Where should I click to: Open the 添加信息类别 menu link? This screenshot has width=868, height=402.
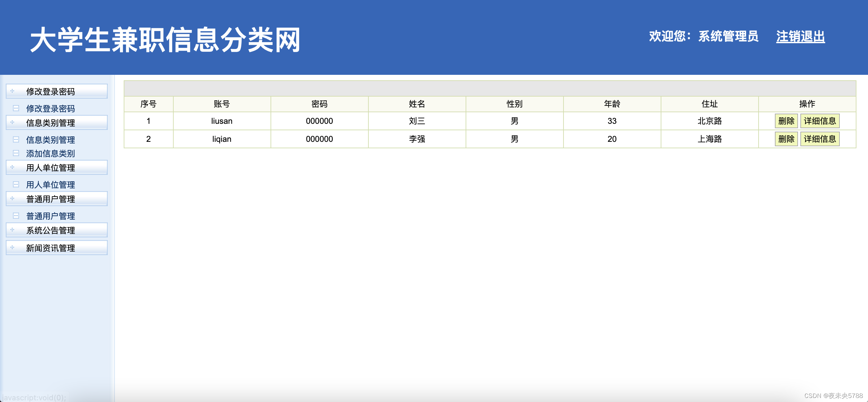51,153
